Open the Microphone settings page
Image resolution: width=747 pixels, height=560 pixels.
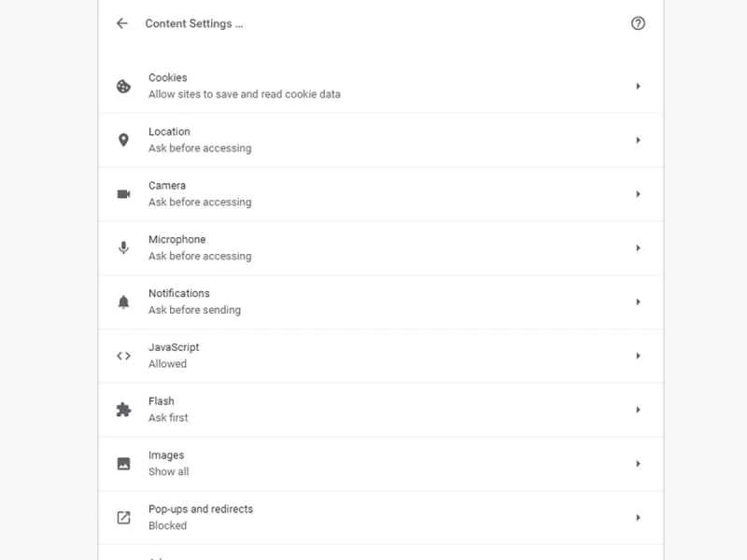click(639, 247)
